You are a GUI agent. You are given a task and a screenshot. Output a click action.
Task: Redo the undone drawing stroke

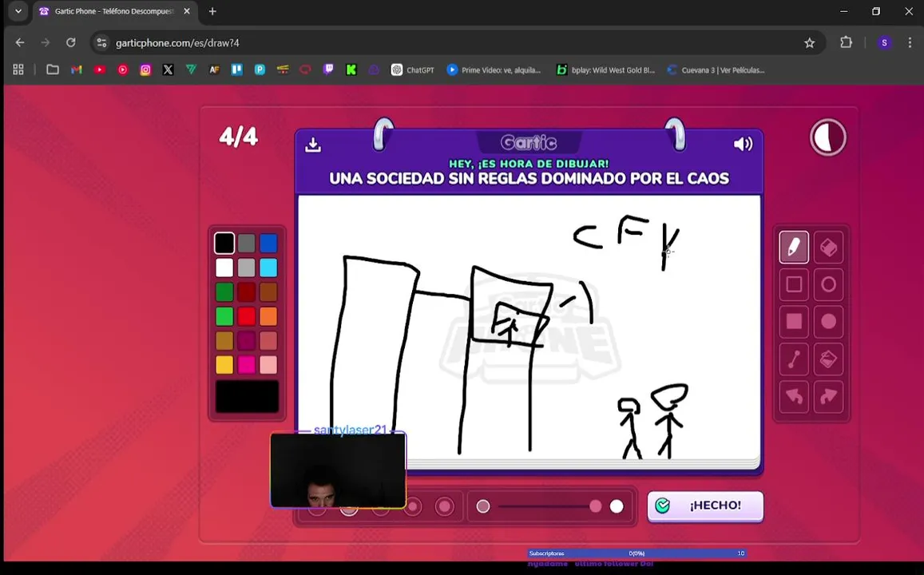pyautogui.click(x=828, y=396)
